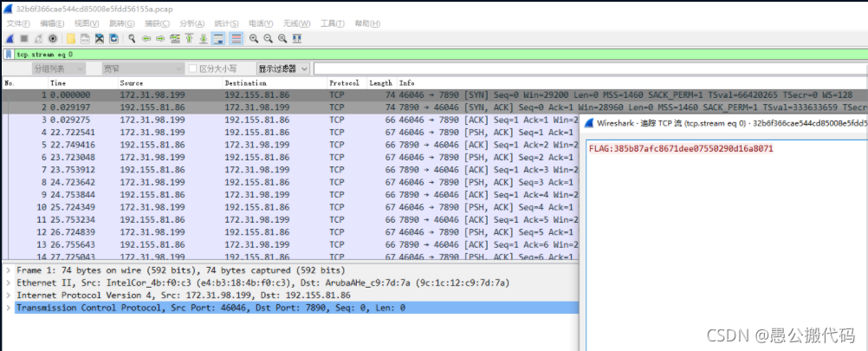Sort by the Time column header
Screen dimensions: 868x351
83,83
